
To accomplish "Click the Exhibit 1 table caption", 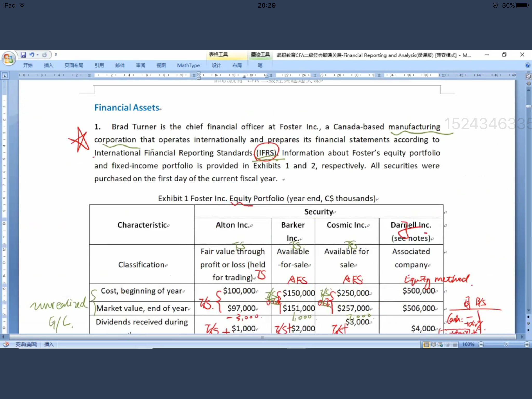I will (267, 198).
